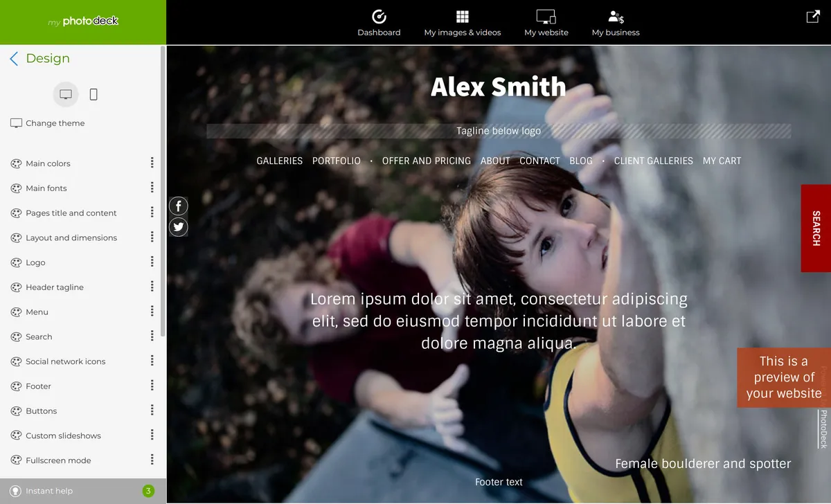This screenshot has height=504, width=831.
Task: Go back using the Design chevron arrow
Action: (14, 59)
